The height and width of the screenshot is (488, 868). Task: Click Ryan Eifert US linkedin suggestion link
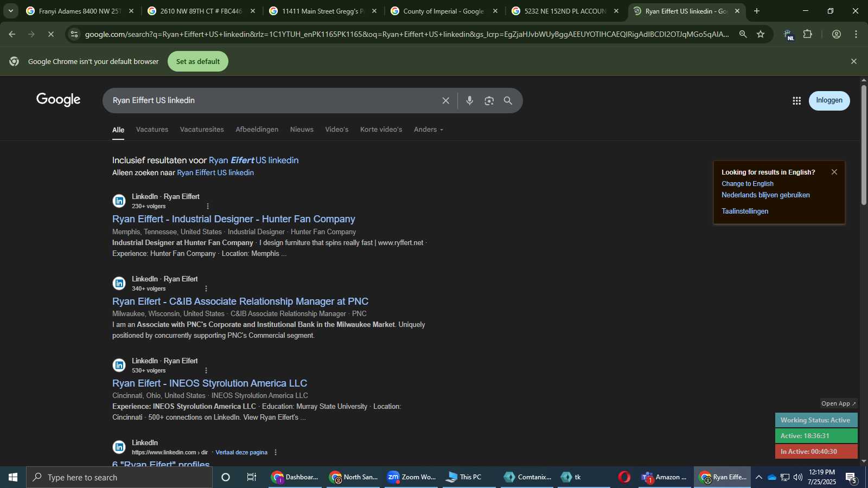[x=254, y=160]
